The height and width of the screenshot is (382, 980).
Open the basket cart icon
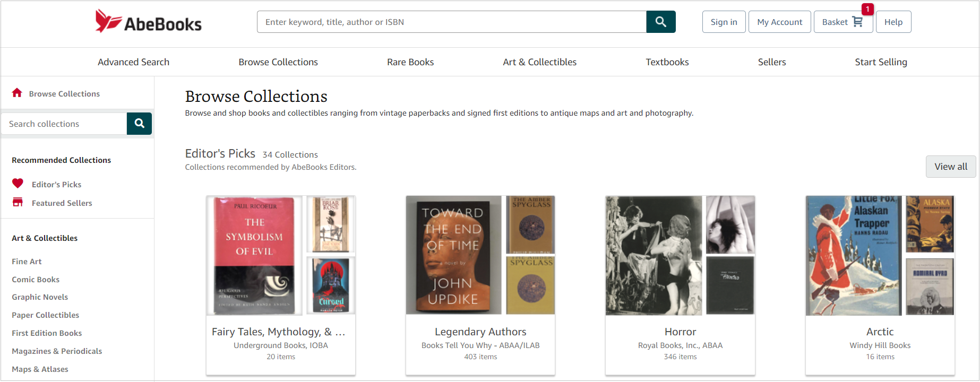(x=857, y=22)
